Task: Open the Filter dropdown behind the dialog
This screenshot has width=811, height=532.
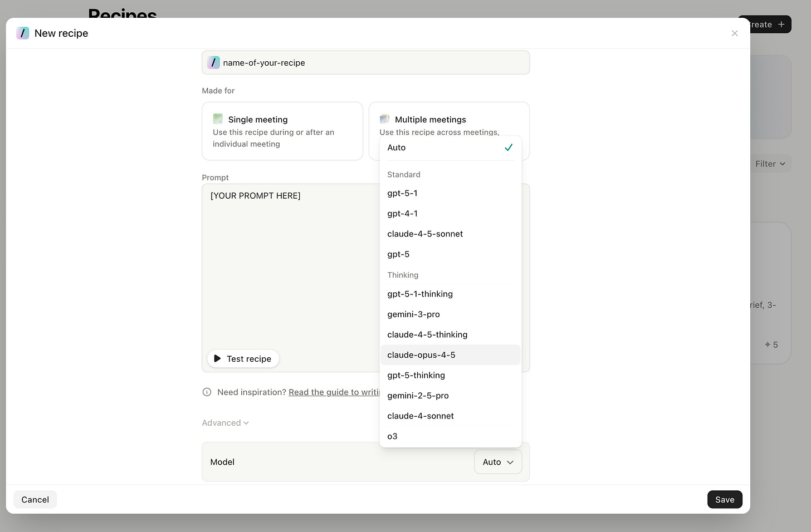Action: [x=770, y=164]
